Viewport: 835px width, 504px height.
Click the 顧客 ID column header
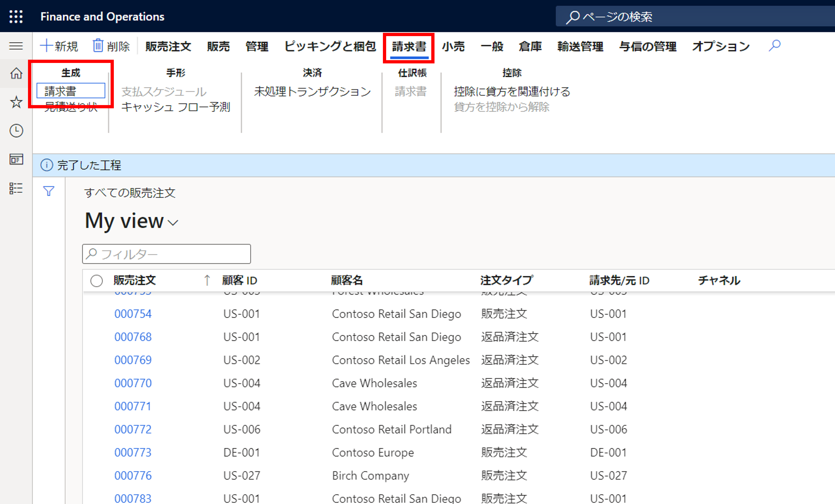240,280
